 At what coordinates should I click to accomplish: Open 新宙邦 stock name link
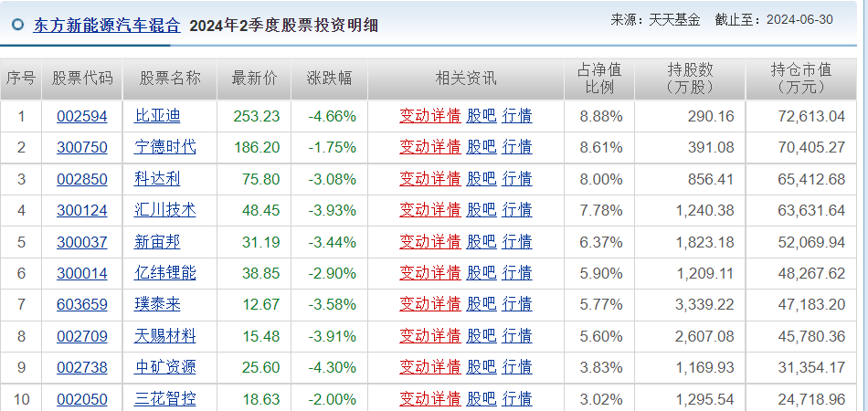(x=157, y=242)
